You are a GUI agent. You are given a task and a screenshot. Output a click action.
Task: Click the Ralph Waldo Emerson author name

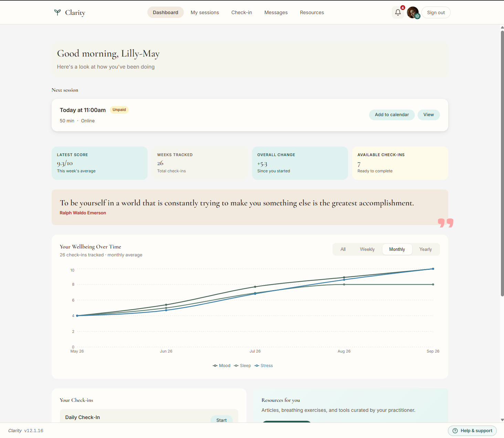pyautogui.click(x=83, y=213)
